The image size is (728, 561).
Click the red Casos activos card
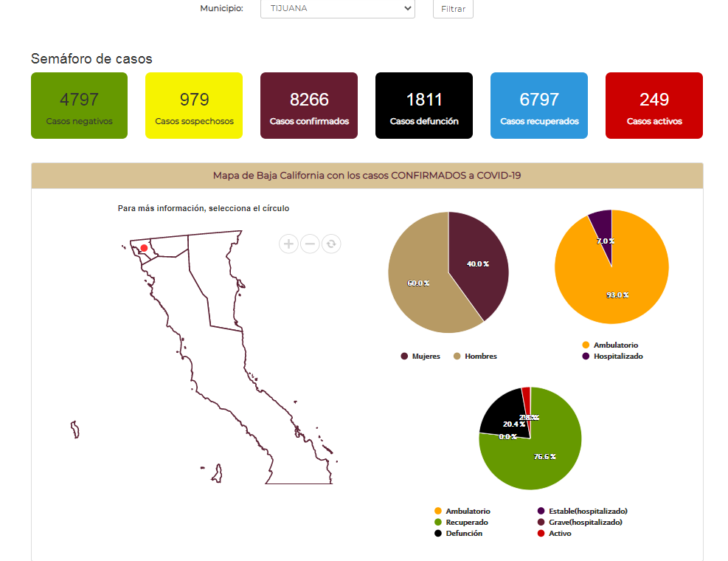(654, 106)
